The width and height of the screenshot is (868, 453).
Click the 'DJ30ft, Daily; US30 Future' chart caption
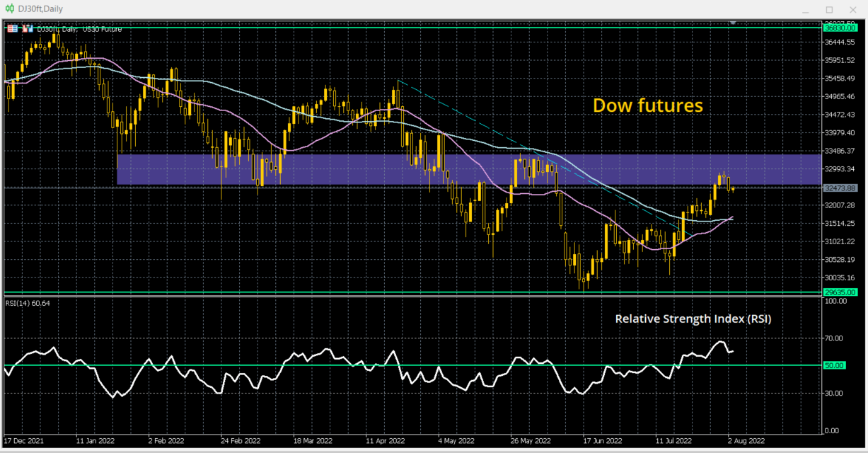[79, 29]
